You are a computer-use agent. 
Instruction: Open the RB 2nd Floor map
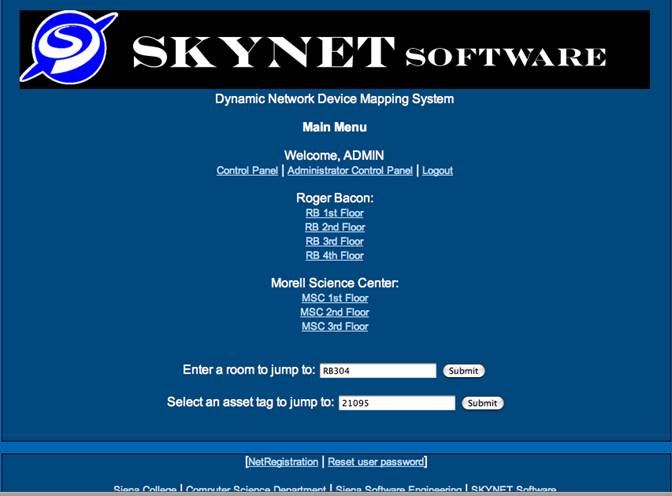coord(334,227)
